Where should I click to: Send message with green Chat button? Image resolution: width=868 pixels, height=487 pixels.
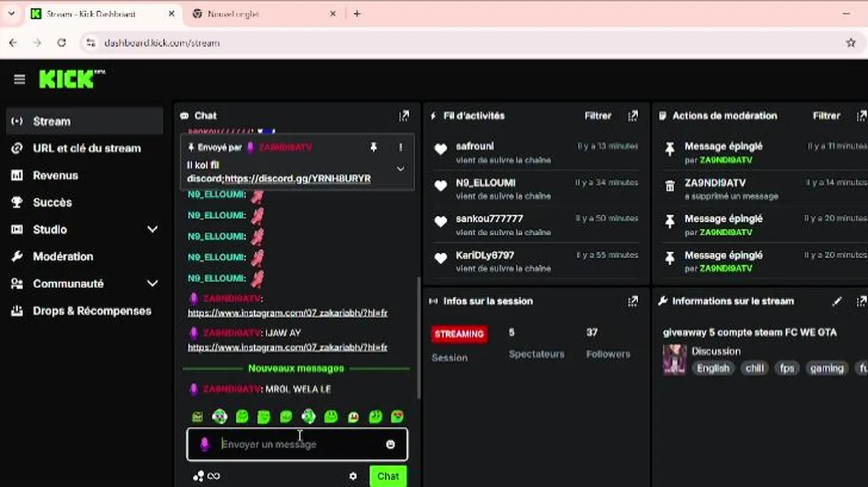click(x=388, y=476)
